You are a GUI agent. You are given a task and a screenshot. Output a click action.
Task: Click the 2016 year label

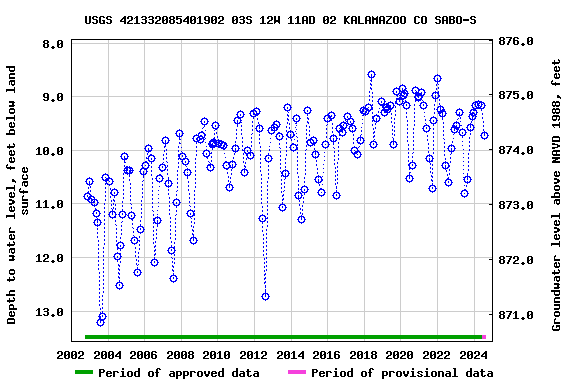coord(327,355)
